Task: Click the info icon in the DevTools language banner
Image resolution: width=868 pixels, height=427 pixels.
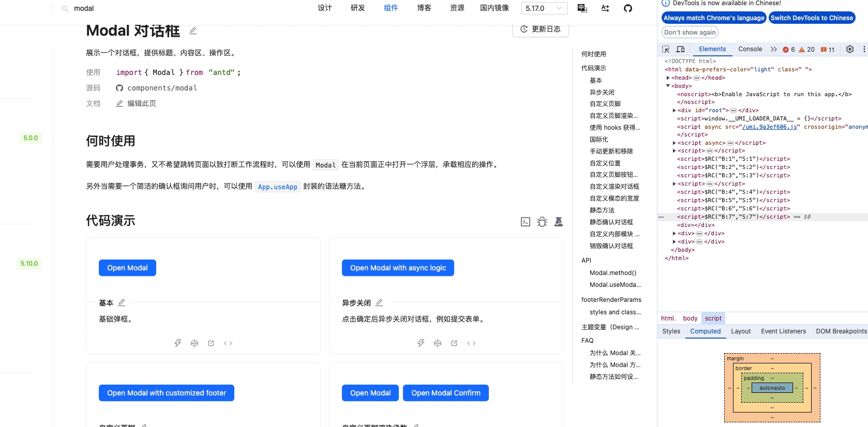Action: coord(666,3)
